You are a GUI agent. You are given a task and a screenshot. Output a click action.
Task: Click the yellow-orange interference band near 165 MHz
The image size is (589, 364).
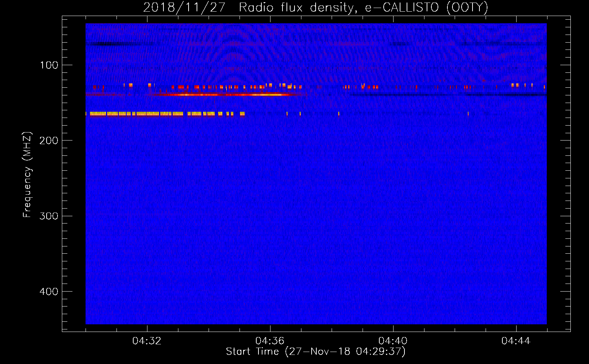click(165, 114)
